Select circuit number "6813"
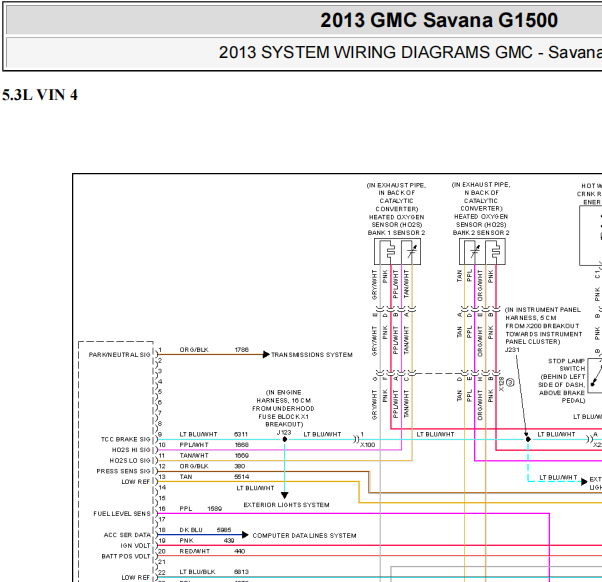This screenshot has width=602, height=582. pos(241,572)
